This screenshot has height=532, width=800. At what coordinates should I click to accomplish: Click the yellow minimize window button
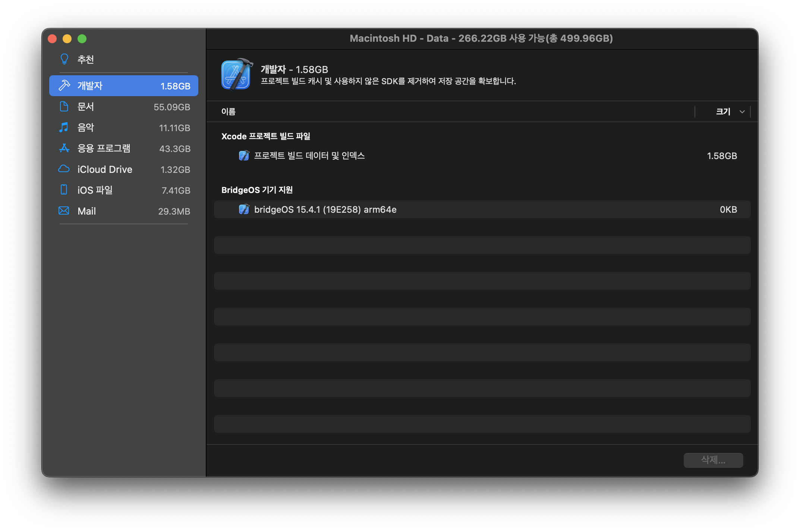click(x=67, y=39)
